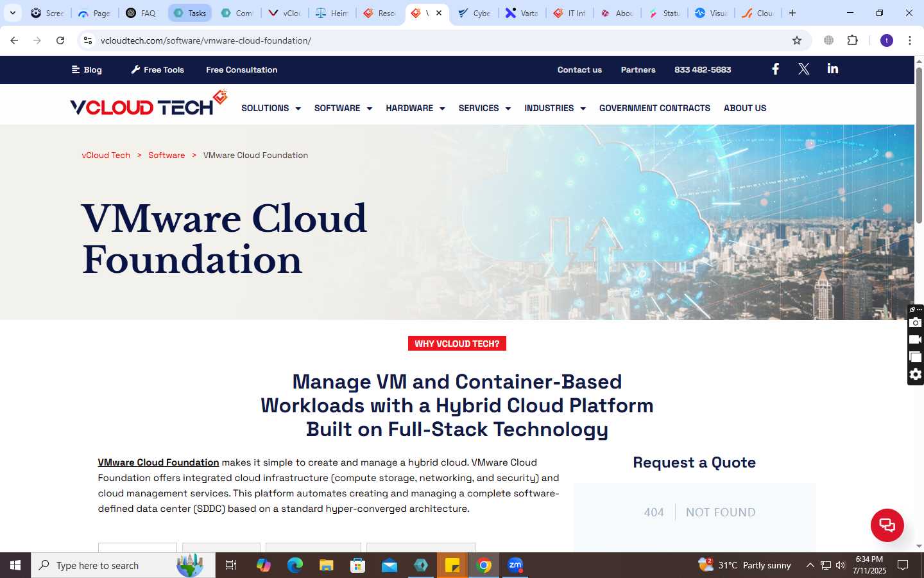Screen dimensions: 924x578
Task: Open the Blog link
Action: [87, 69]
